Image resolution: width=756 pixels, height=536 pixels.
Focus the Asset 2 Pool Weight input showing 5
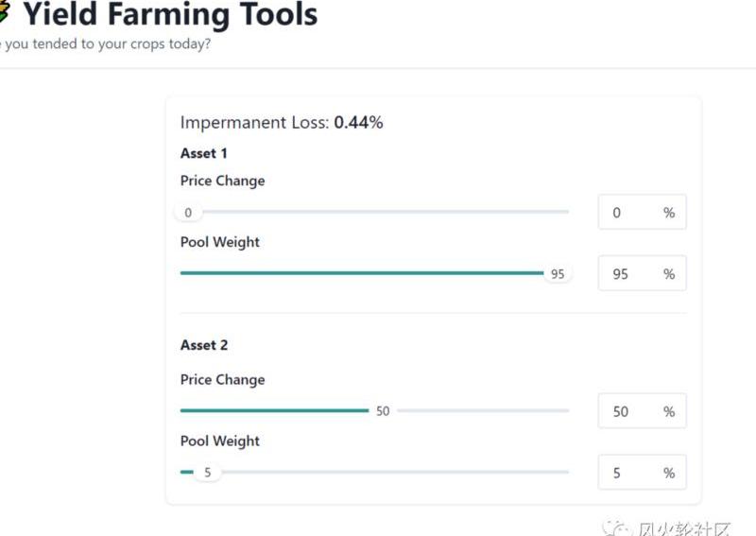tap(642, 472)
